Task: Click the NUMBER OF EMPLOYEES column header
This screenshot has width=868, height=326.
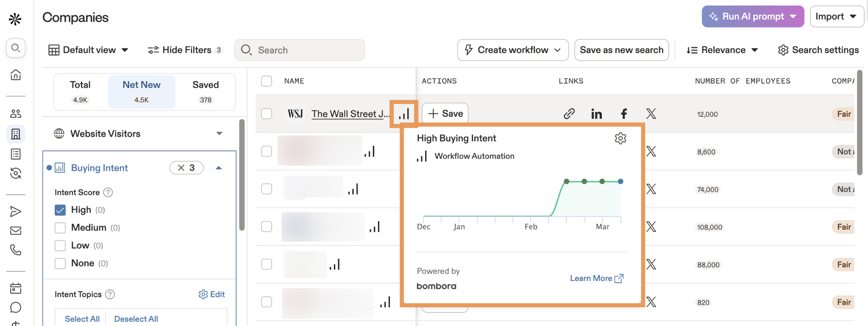Action: [743, 81]
